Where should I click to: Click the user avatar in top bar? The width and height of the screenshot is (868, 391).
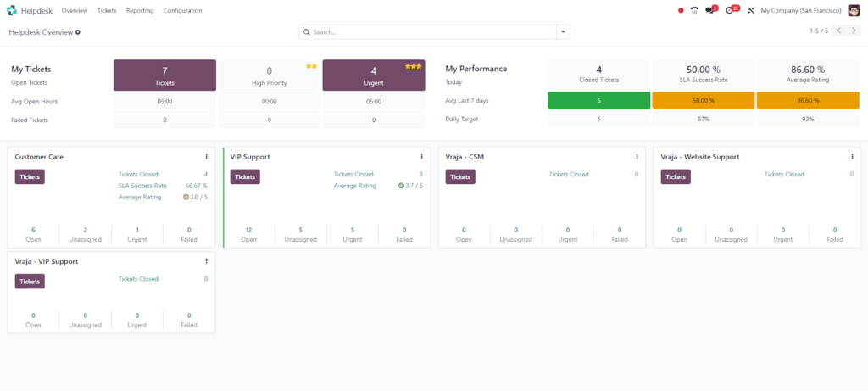pos(854,10)
